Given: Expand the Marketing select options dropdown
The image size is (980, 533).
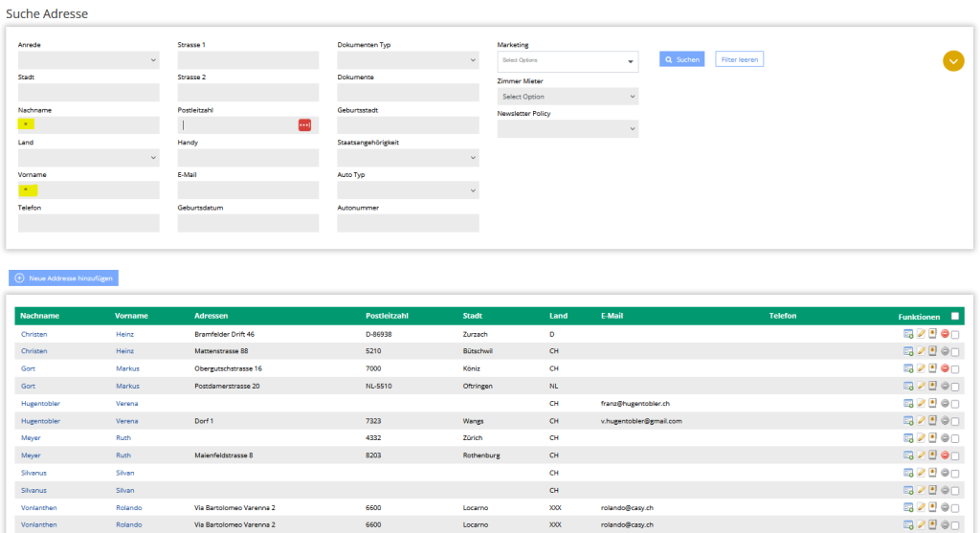Looking at the screenshot, I should tap(568, 61).
